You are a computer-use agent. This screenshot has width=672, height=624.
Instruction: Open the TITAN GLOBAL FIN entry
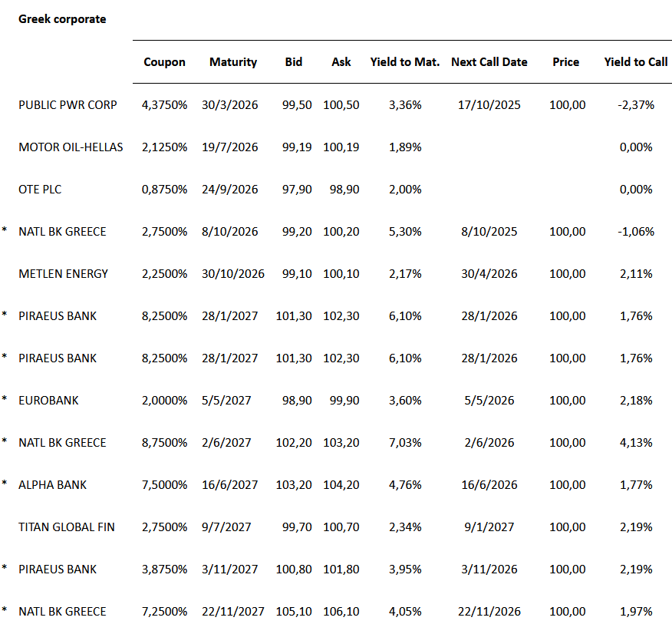point(67,527)
